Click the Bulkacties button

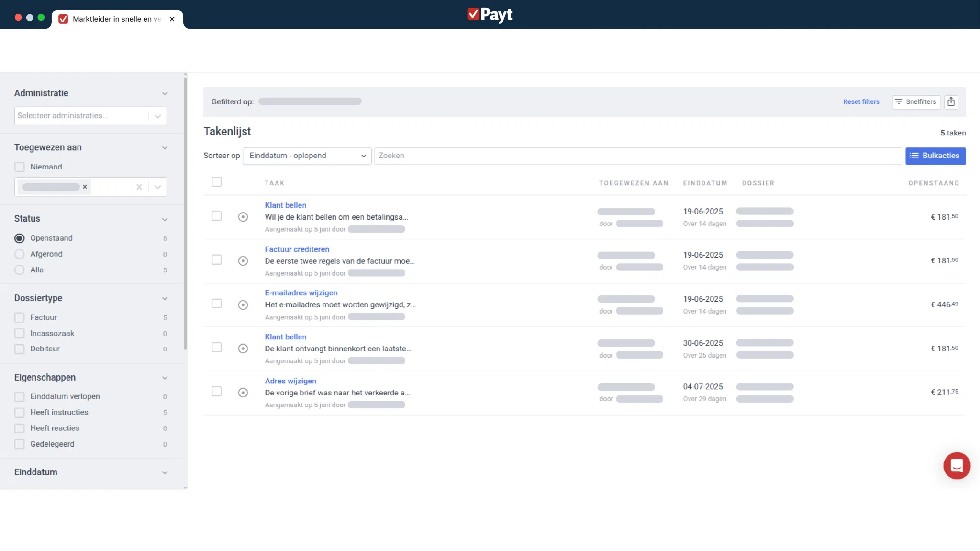935,156
